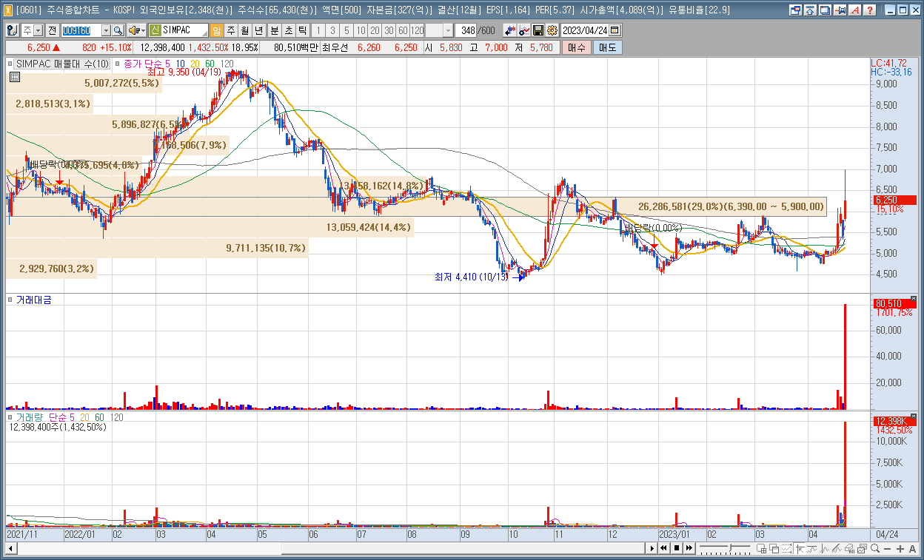
Task: Open the help question mark icon
Action: (x=868, y=10)
